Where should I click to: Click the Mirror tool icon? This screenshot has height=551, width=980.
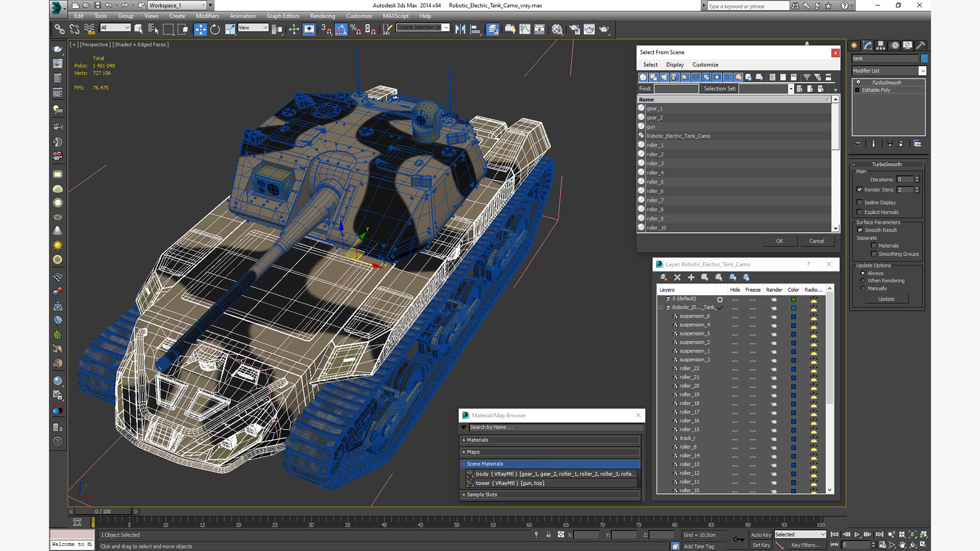click(x=460, y=30)
